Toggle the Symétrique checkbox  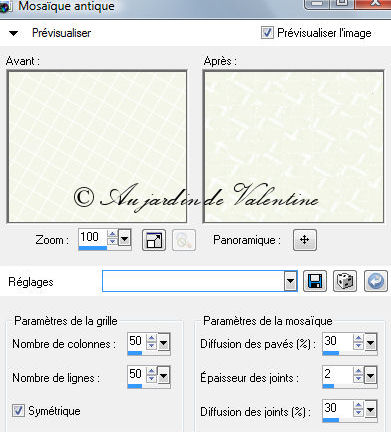(x=18, y=411)
